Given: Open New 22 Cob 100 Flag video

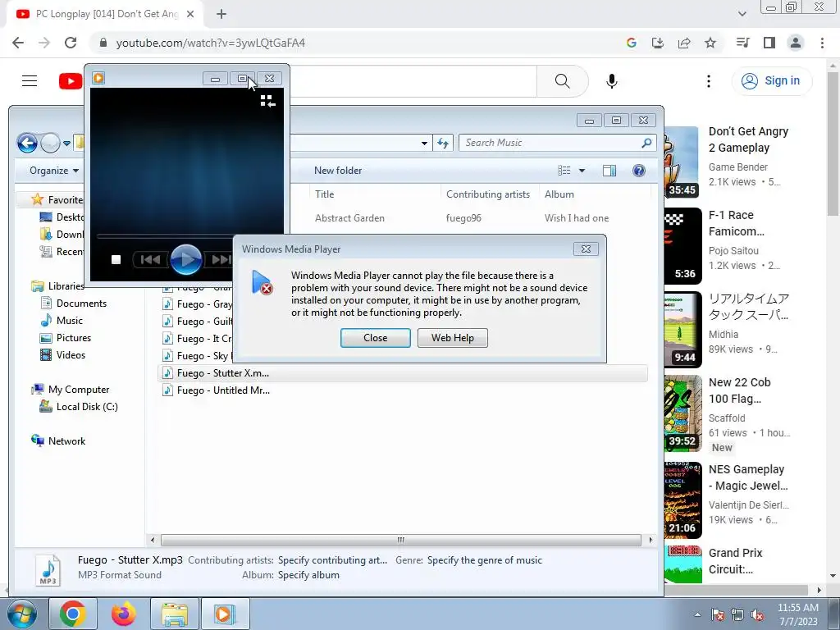Looking at the screenshot, I should pos(739,390).
